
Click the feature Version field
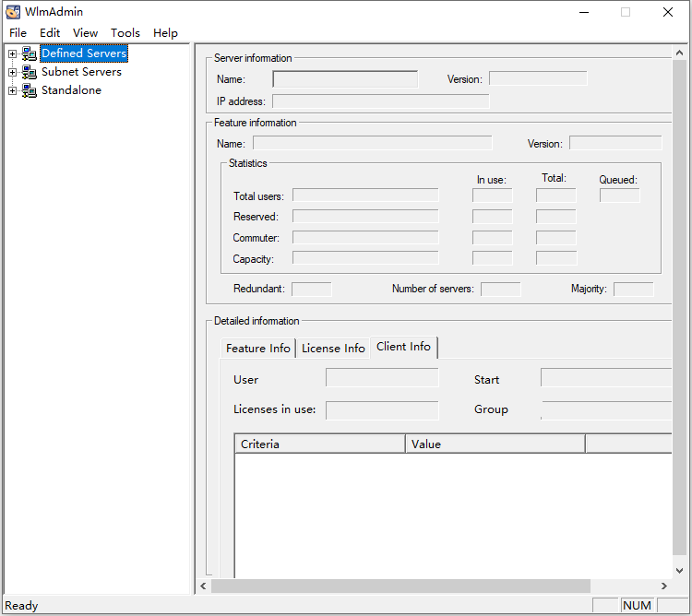pos(615,143)
